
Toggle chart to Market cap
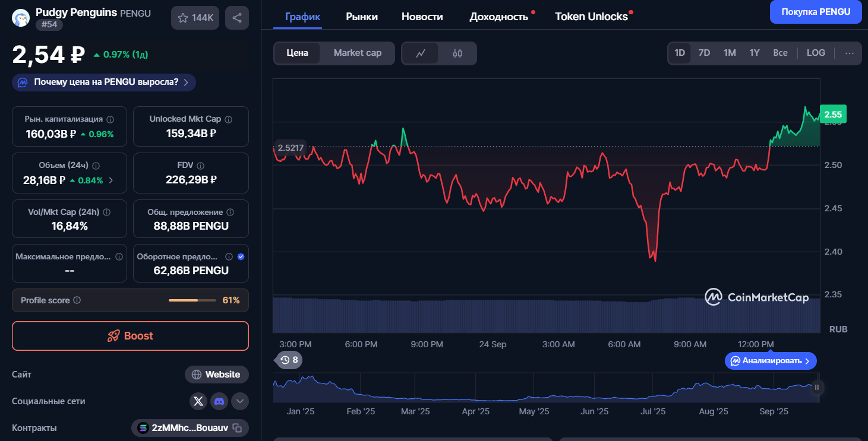[x=357, y=53]
